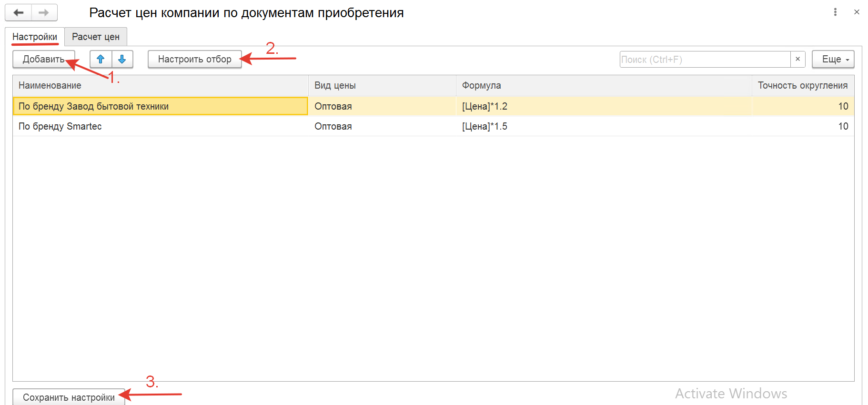Sort by the Наименование column header

coord(161,85)
